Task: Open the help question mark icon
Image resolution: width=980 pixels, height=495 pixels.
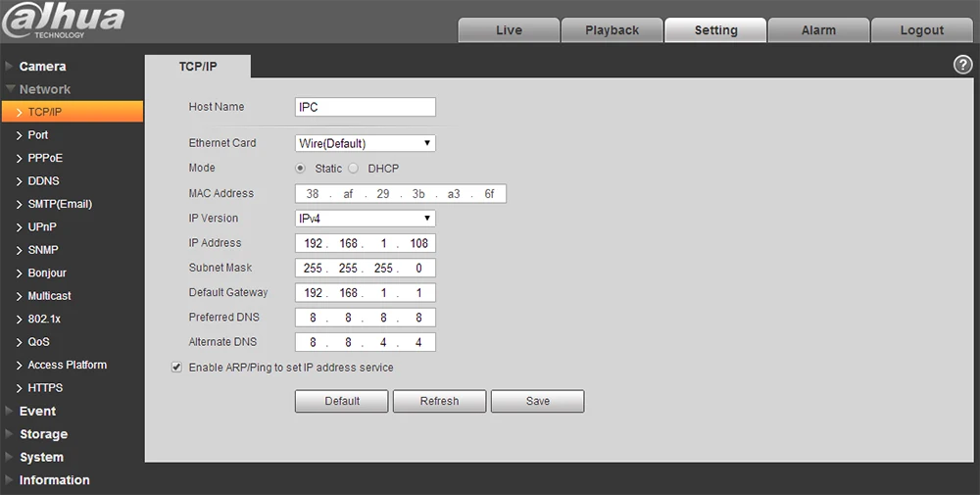Action: tap(962, 65)
